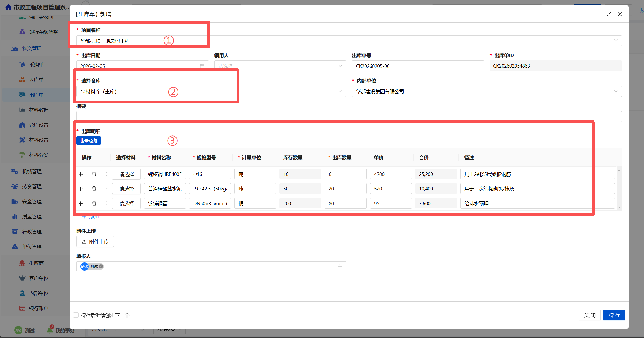Expand the 项目名称 dropdown

pos(616,41)
